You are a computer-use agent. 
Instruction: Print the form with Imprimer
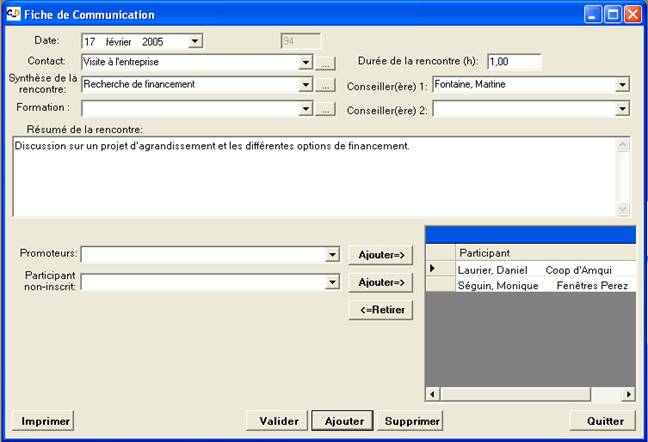(42, 421)
